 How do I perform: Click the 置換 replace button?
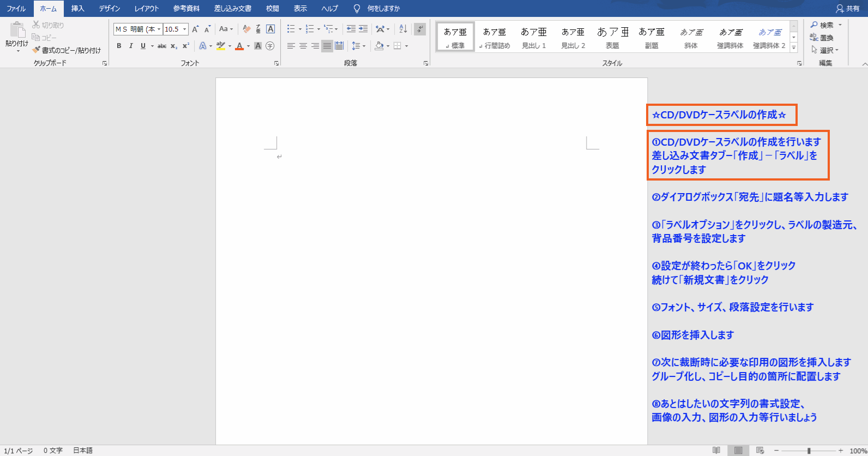822,38
